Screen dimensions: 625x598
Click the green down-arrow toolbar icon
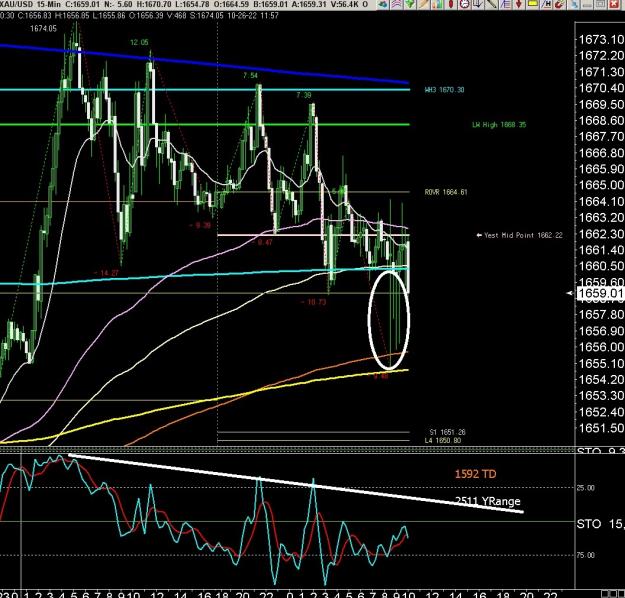410,4
